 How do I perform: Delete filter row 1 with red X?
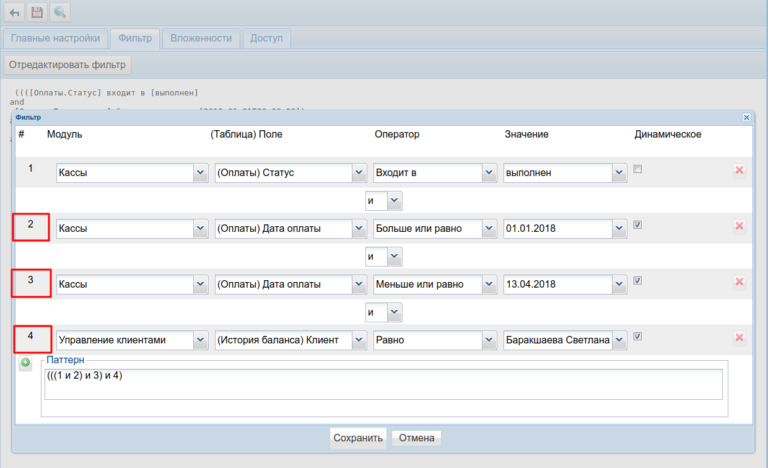click(x=739, y=171)
